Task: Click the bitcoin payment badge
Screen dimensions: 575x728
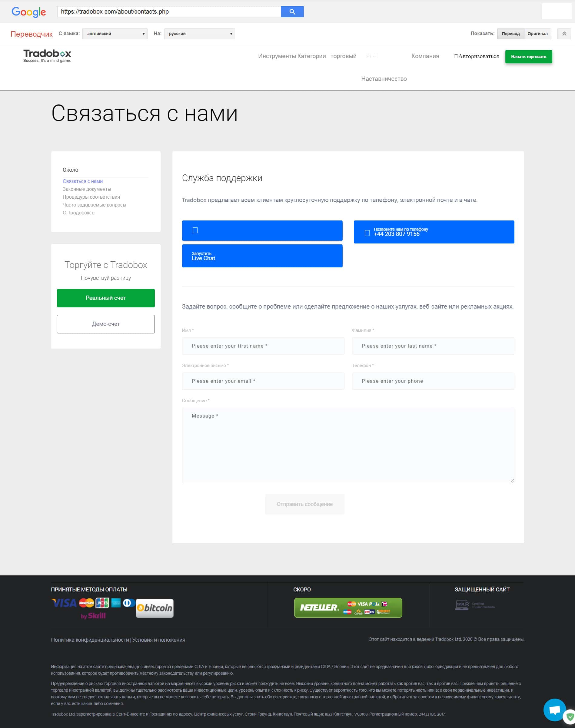Action: click(155, 608)
